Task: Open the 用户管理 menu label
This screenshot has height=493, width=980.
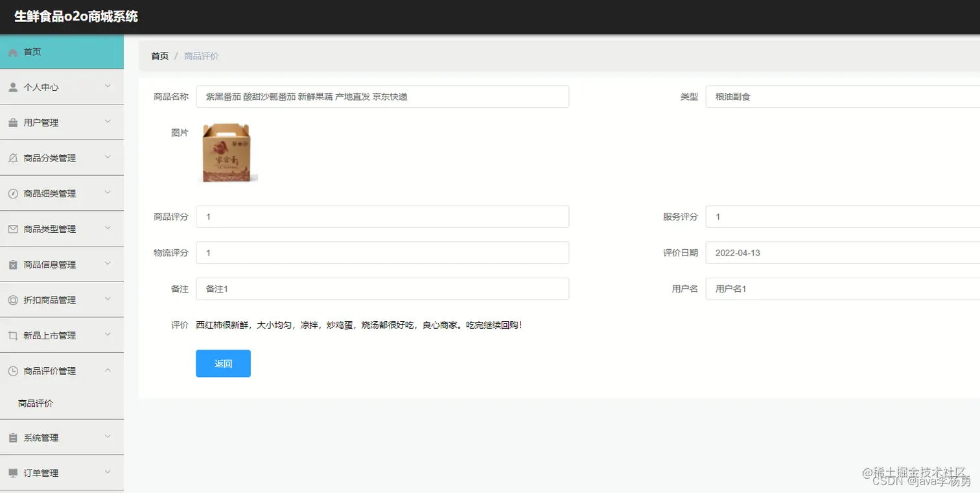Action: (x=41, y=123)
